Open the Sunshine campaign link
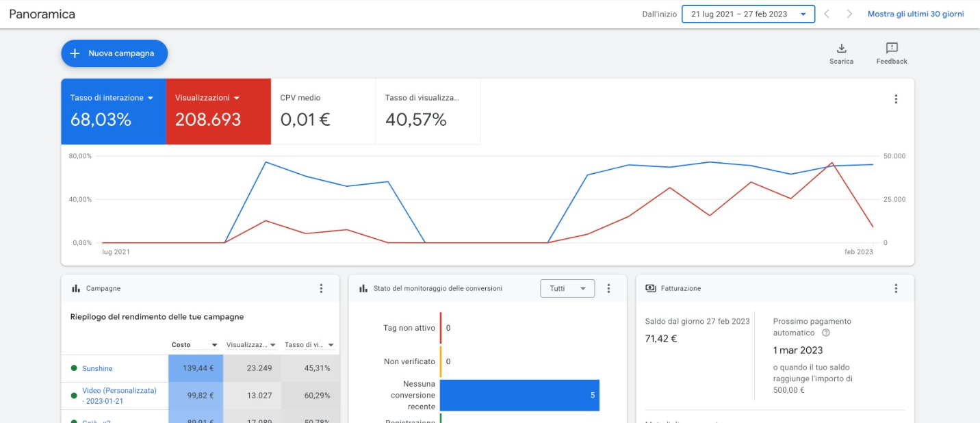980x423 pixels. pos(97,368)
